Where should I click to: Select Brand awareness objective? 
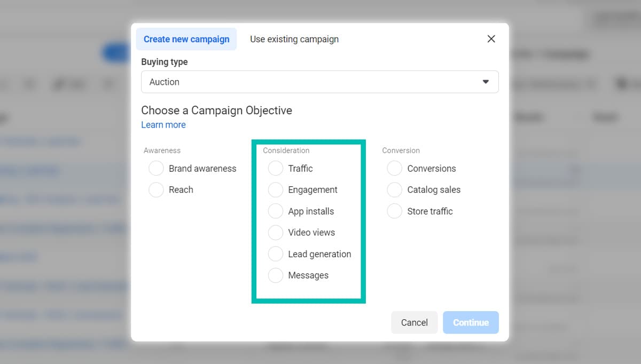(157, 169)
